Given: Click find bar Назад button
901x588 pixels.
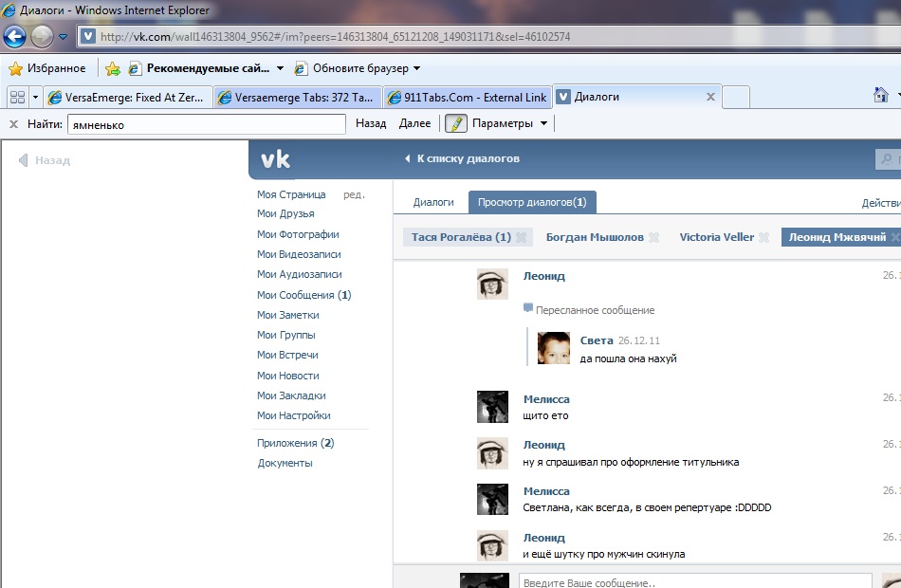Looking at the screenshot, I should tap(371, 123).
